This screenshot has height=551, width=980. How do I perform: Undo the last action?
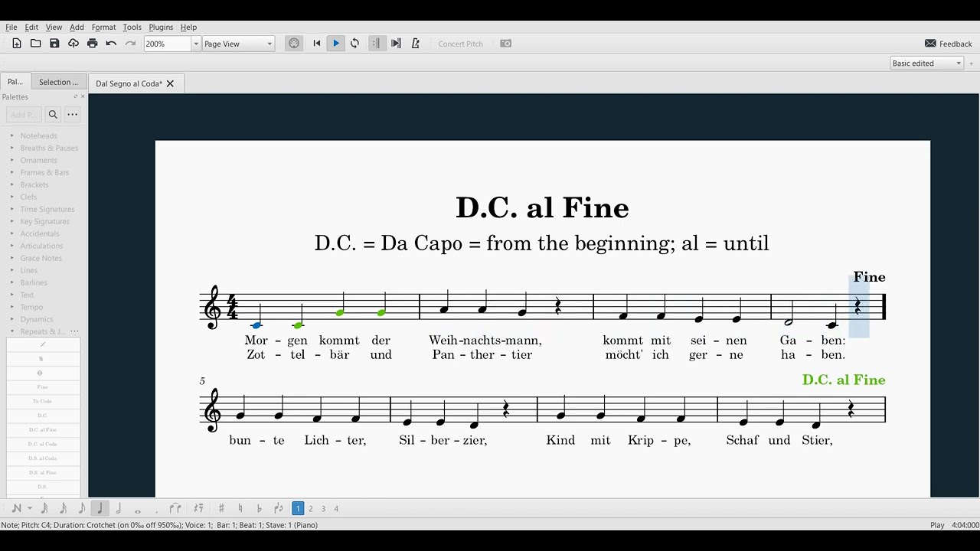[x=111, y=44]
